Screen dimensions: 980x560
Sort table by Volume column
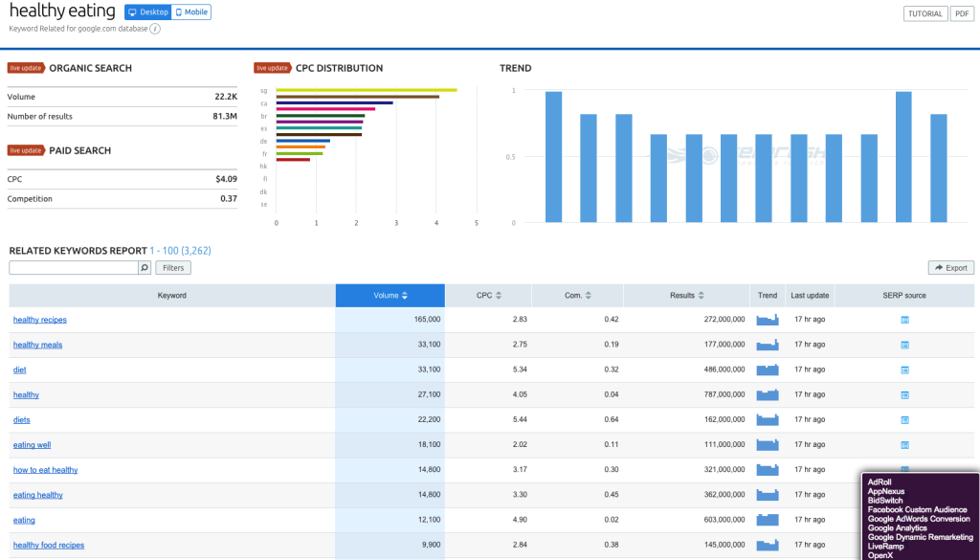coord(390,296)
